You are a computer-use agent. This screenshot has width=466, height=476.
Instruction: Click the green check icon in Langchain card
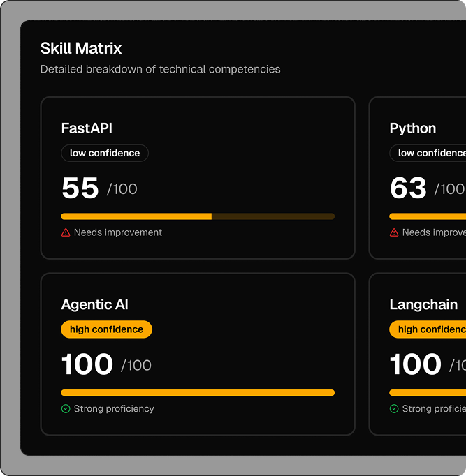tap(394, 409)
